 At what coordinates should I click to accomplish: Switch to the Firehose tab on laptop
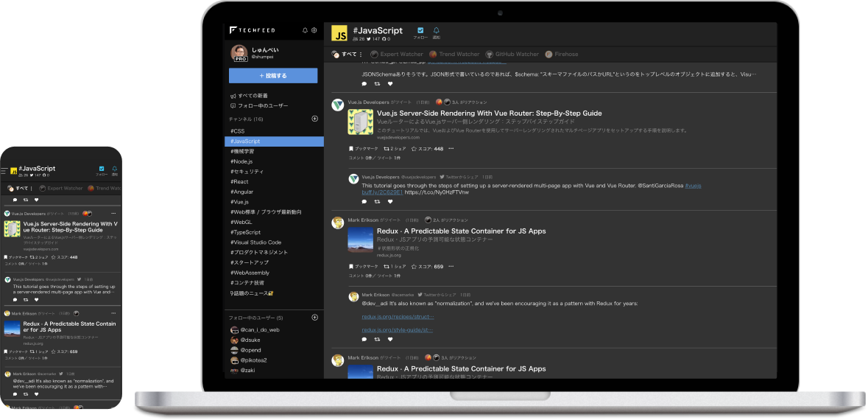pyautogui.click(x=562, y=55)
